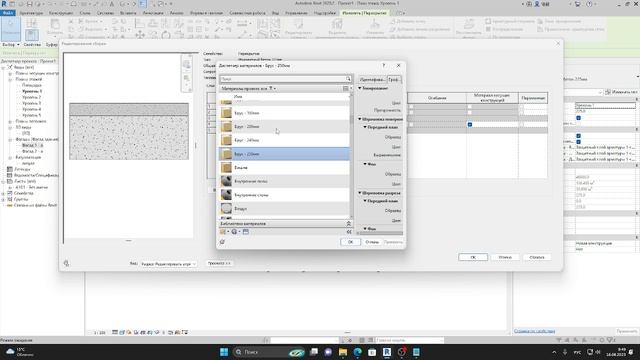
Task: Toggle checked structural material checkbox in layers table
Action: click(x=470, y=124)
